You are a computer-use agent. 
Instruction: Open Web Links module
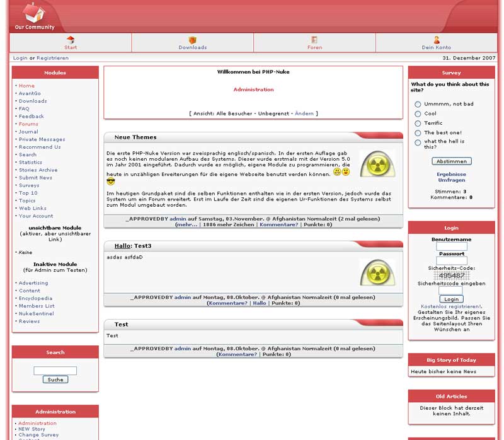pyautogui.click(x=33, y=209)
